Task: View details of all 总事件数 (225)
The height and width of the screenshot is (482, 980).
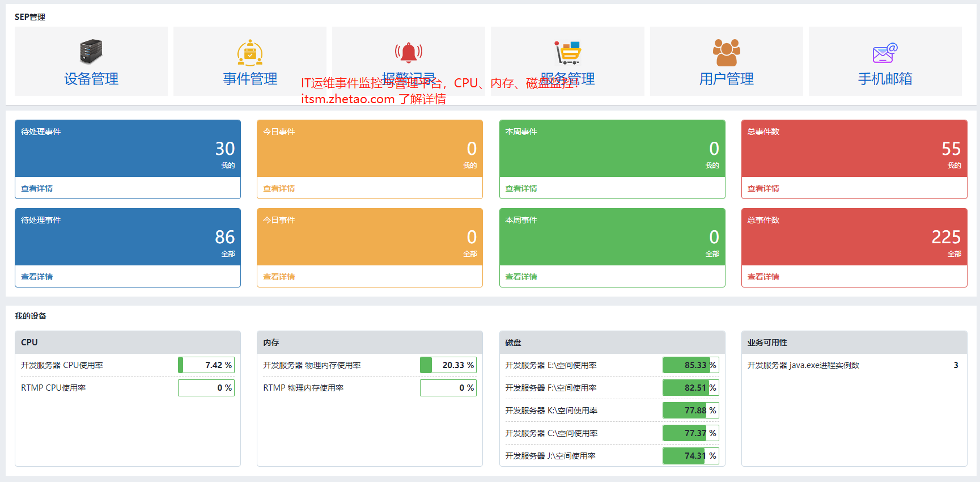Action: click(x=763, y=277)
